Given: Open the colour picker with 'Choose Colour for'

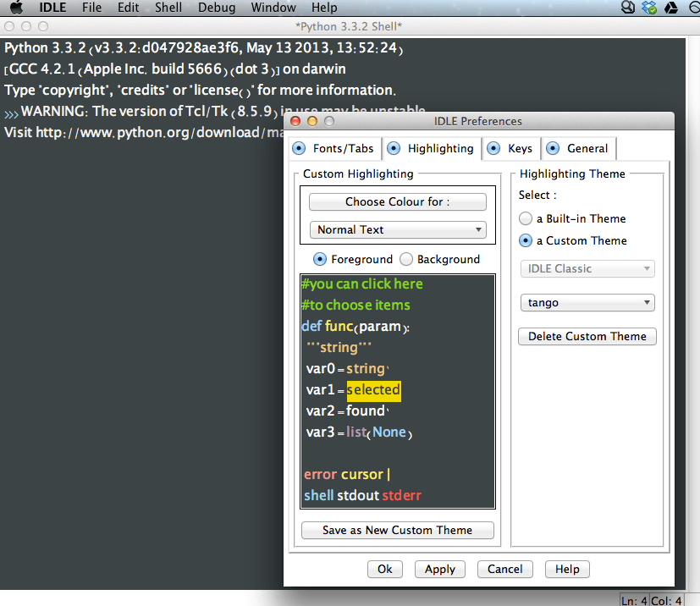Looking at the screenshot, I should point(397,201).
